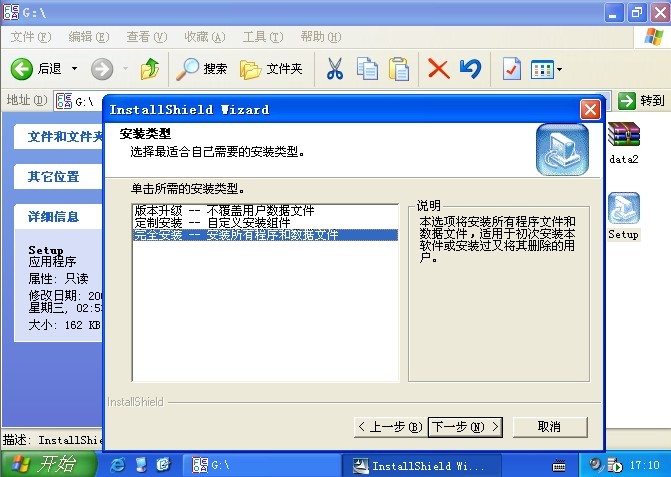This screenshot has width=671, height=477.
Task: Click the Cut scissors icon
Action: (x=335, y=69)
